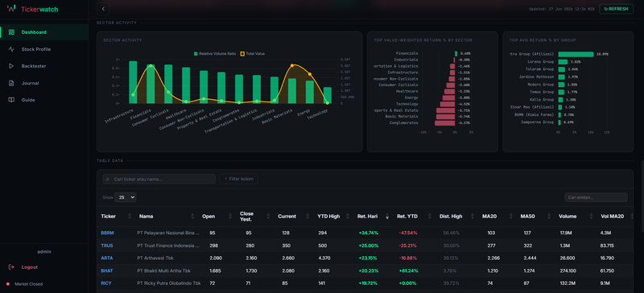This screenshot has width=644, height=293.
Task: Click the admin user label
Action: (44, 251)
